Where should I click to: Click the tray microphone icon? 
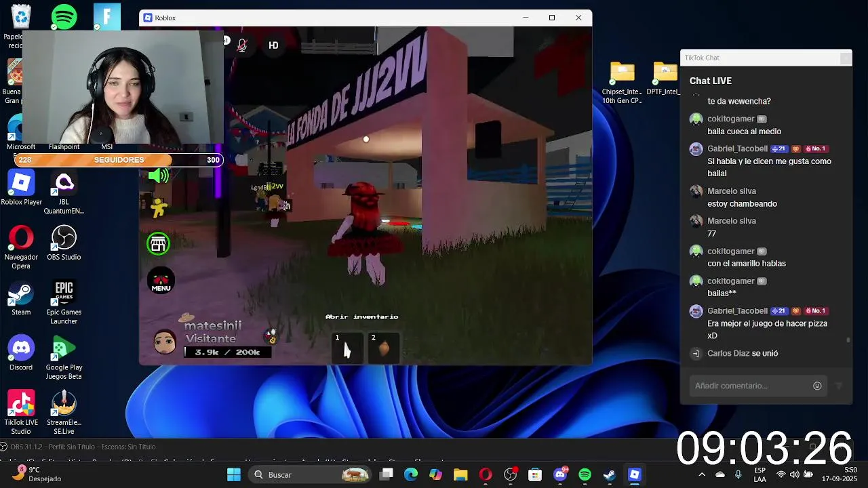[x=738, y=474]
